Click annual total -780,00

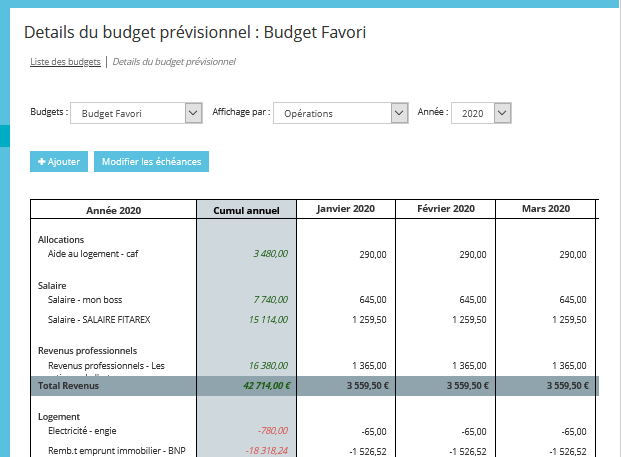pos(273,431)
